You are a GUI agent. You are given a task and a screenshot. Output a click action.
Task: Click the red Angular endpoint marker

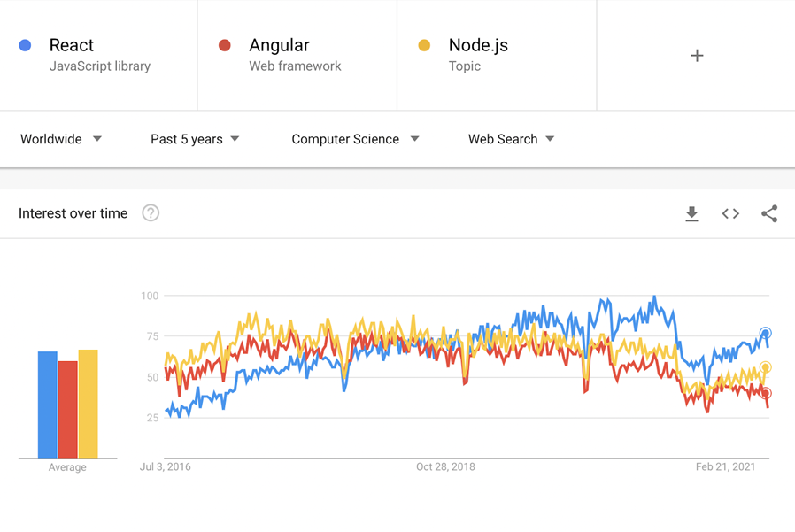765,393
